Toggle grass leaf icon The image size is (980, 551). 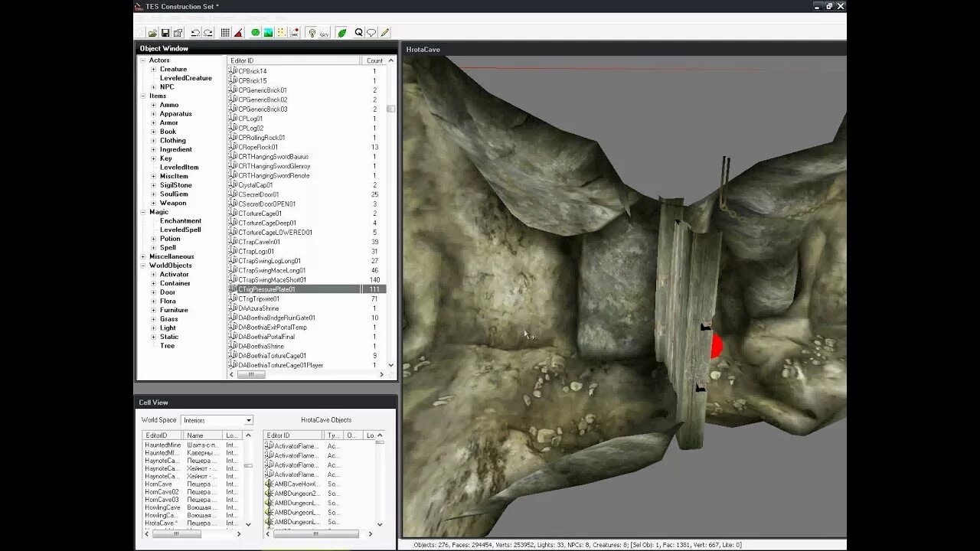pyautogui.click(x=342, y=33)
